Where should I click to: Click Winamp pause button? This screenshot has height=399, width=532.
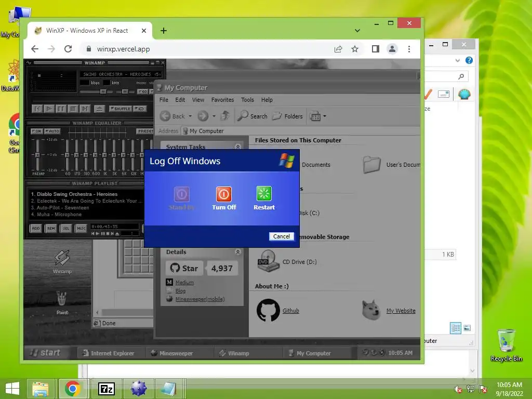coord(61,109)
